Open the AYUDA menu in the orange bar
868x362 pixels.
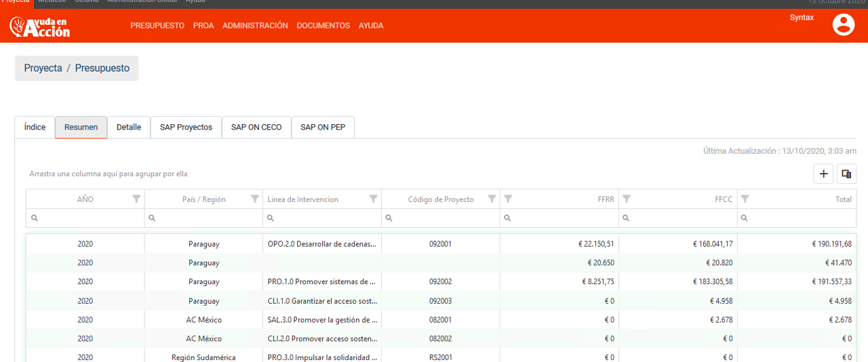[x=371, y=26]
